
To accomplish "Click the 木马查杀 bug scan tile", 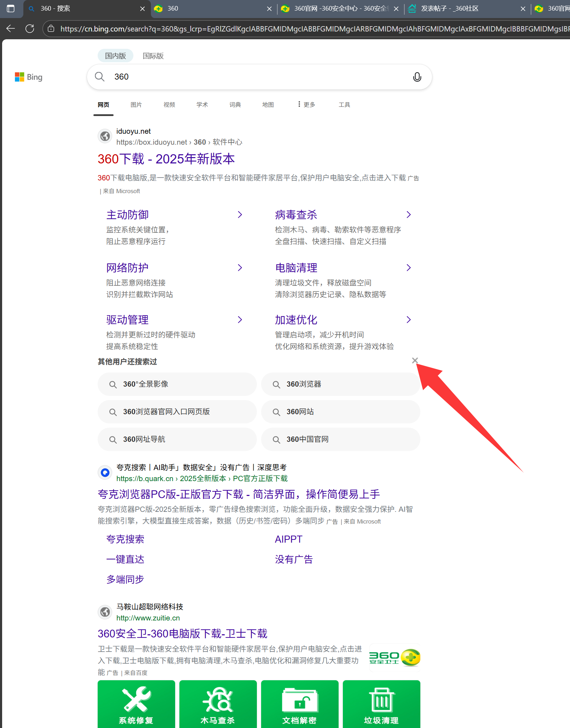I will coord(218,704).
